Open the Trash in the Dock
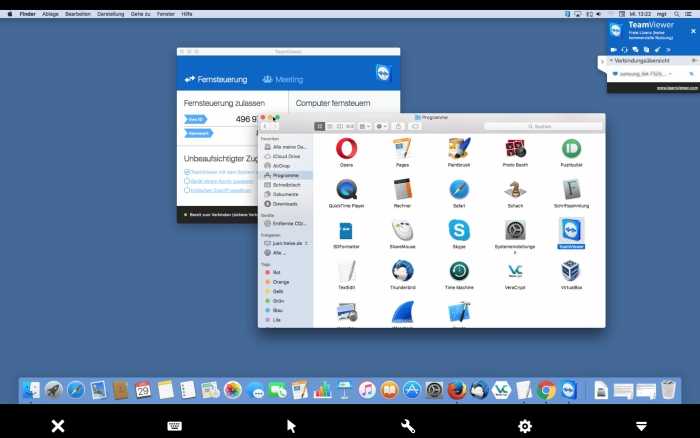This screenshot has height=438, width=700. (x=668, y=390)
